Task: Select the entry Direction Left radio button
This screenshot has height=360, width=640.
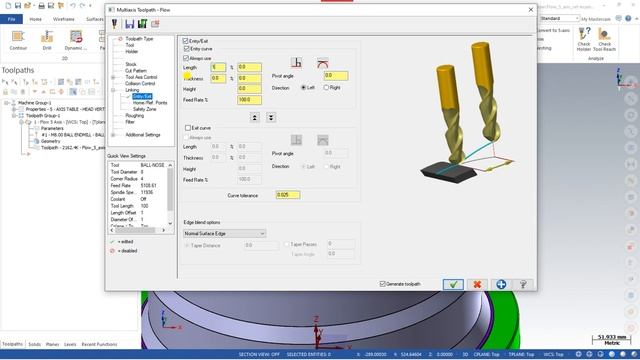Action: [303, 87]
